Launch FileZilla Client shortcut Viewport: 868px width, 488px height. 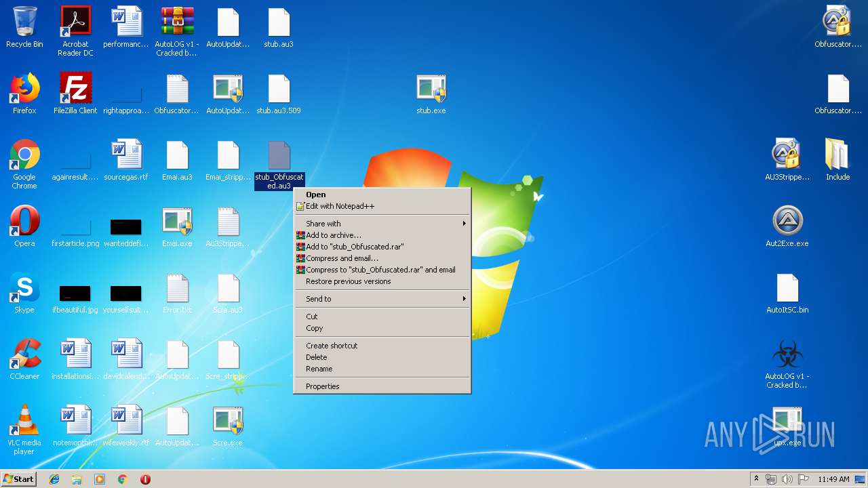click(x=75, y=94)
